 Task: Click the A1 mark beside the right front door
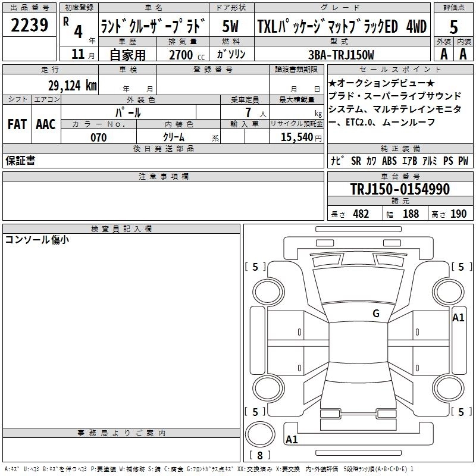click(x=458, y=318)
